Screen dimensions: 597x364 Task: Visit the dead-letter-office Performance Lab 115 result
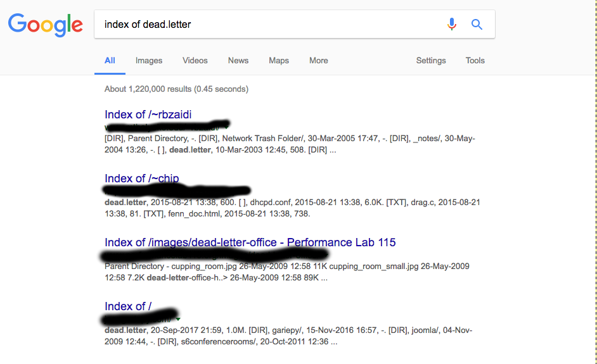tap(250, 242)
